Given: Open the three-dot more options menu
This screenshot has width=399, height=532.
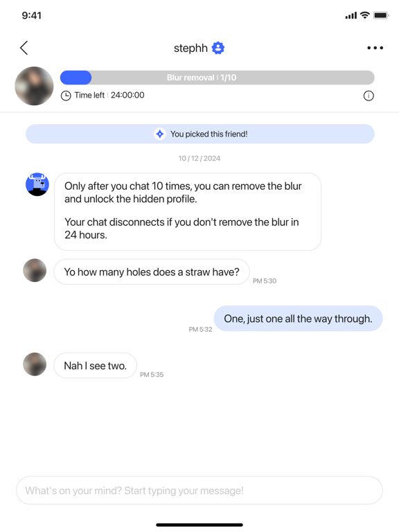Looking at the screenshot, I should [x=375, y=48].
